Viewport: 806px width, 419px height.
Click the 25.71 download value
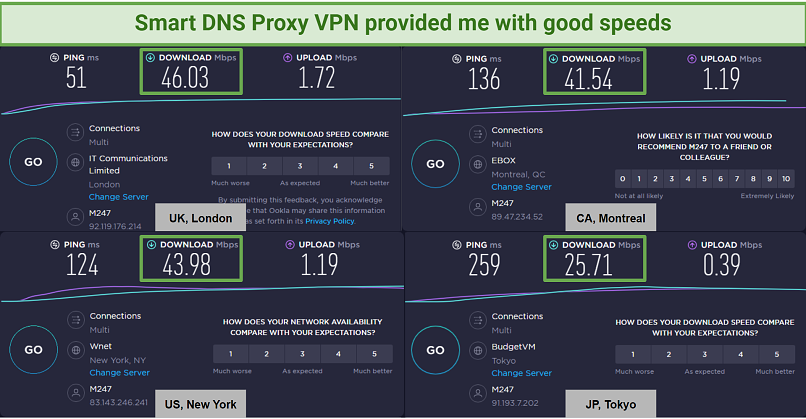(x=588, y=266)
